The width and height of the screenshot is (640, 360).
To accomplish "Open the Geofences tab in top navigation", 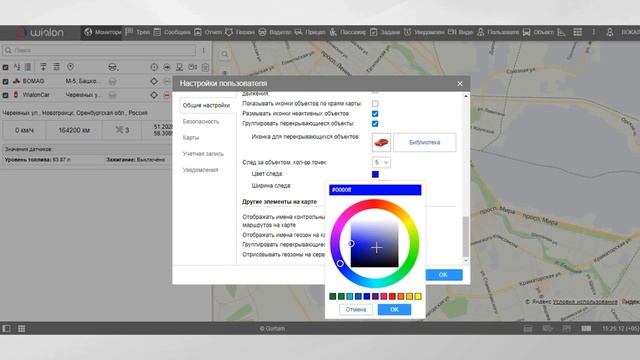I will (x=240, y=32).
